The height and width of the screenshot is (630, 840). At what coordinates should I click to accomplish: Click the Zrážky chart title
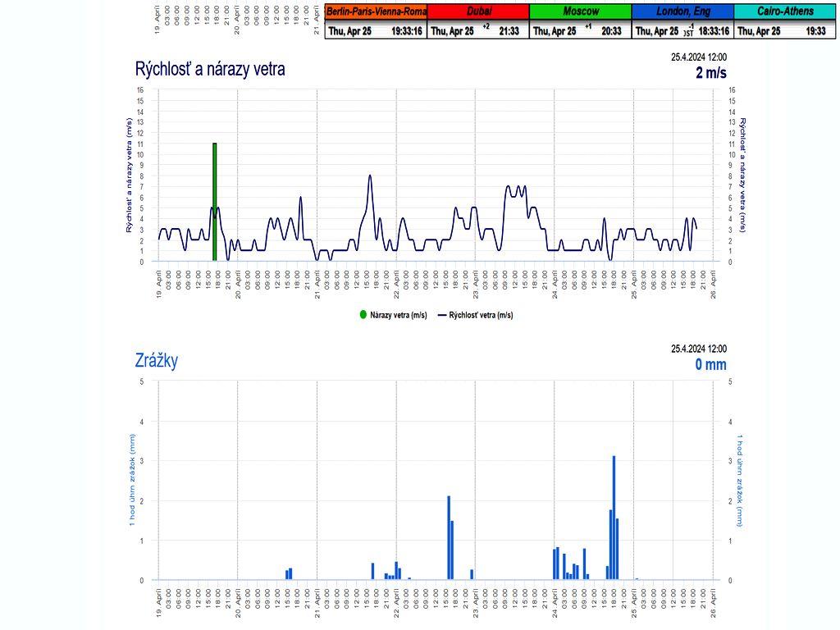coord(156,360)
